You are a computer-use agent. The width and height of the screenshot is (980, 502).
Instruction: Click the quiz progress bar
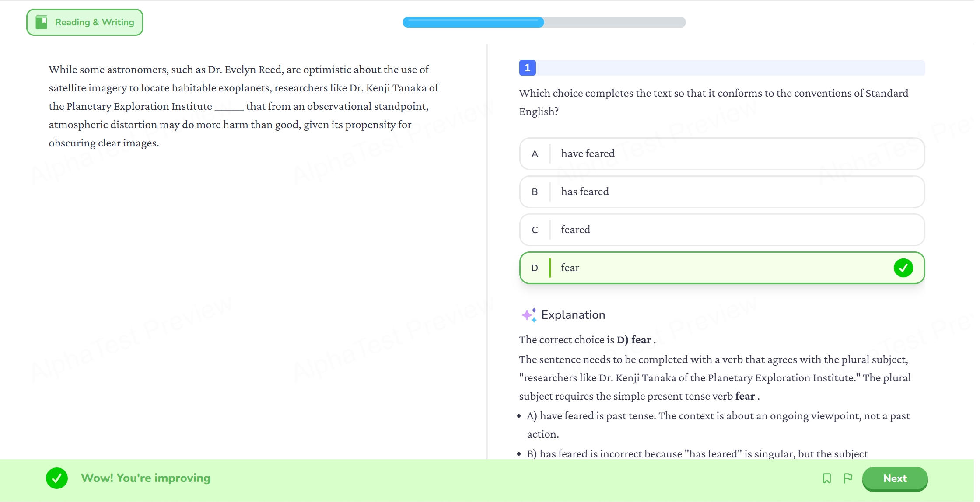[x=544, y=22]
